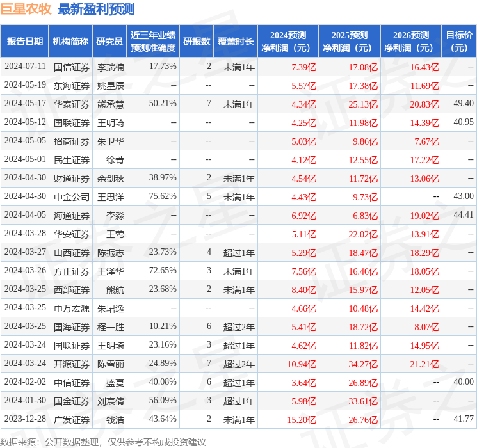Select the 申万宏源 institution cell
Image resolution: width=477 pixels, height=448 pixels.
(x=72, y=308)
